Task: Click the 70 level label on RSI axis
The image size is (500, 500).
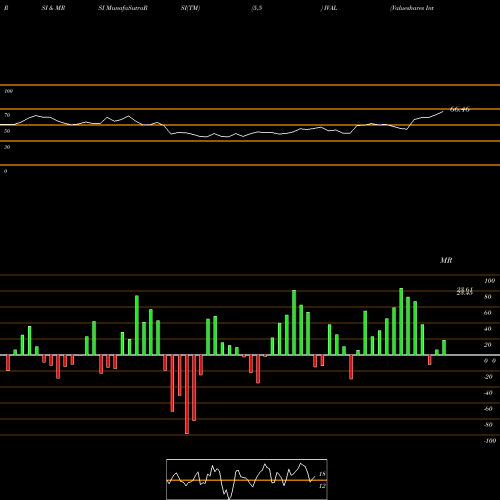Action: 7,115
